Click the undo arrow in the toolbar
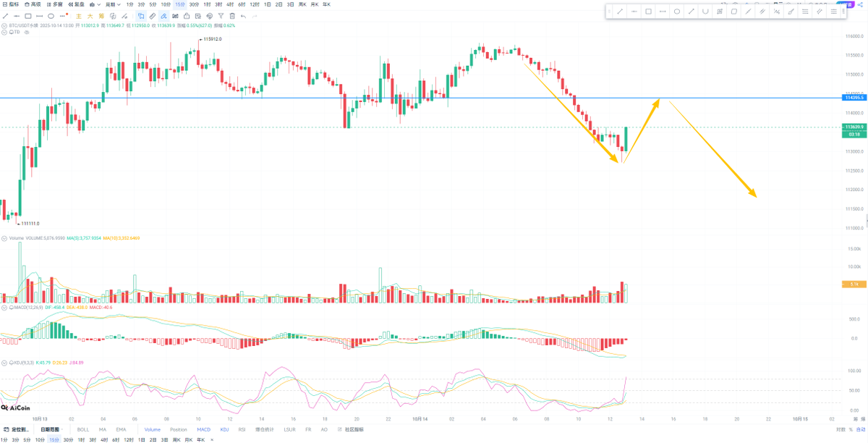The height and width of the screenshot is (443, 868). (x=243, y=16)
